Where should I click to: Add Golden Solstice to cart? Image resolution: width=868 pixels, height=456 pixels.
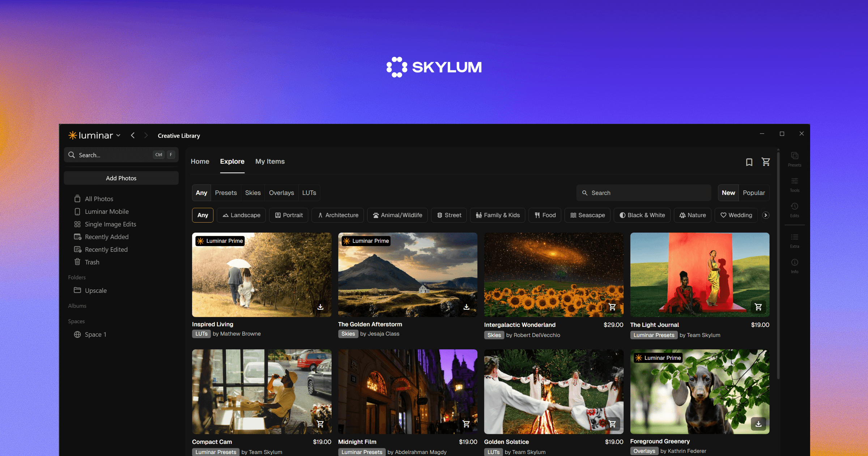pos(612,424)
